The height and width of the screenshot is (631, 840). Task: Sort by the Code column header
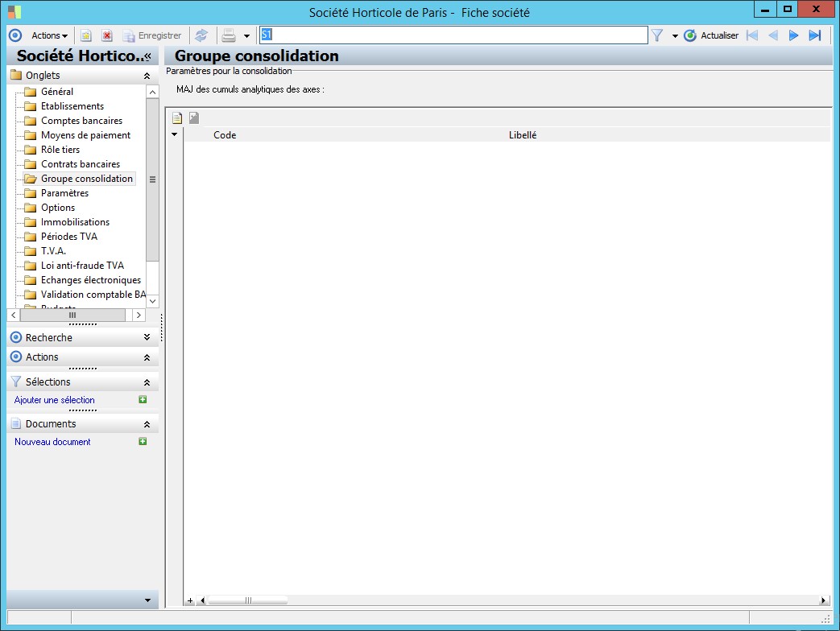[x=225, y=135]
